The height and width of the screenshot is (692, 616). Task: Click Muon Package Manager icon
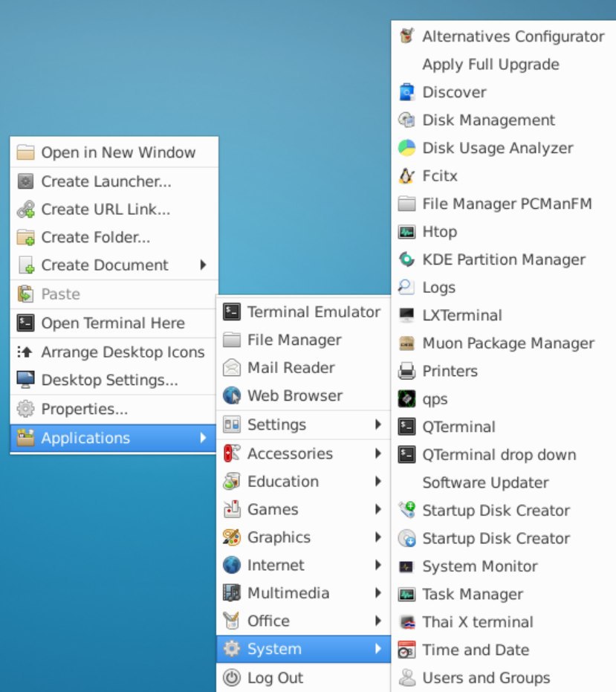click(x=406, y=343)
